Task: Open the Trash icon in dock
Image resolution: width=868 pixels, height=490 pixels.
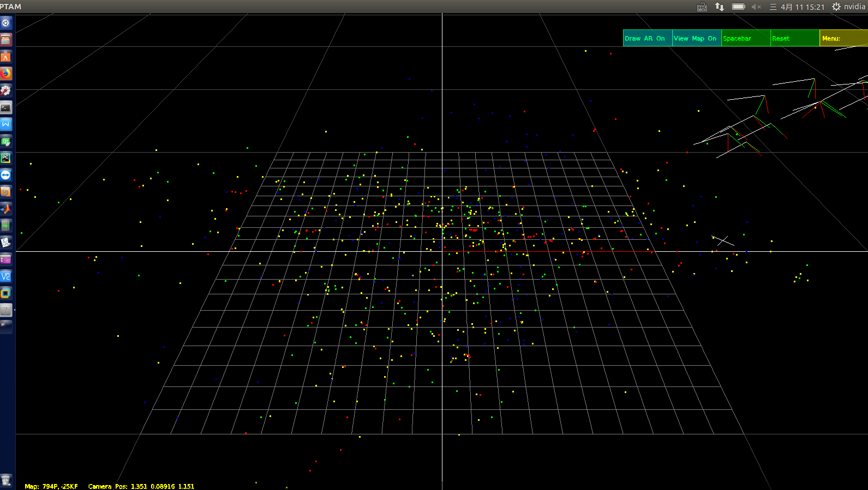Action: coord(5,480)
